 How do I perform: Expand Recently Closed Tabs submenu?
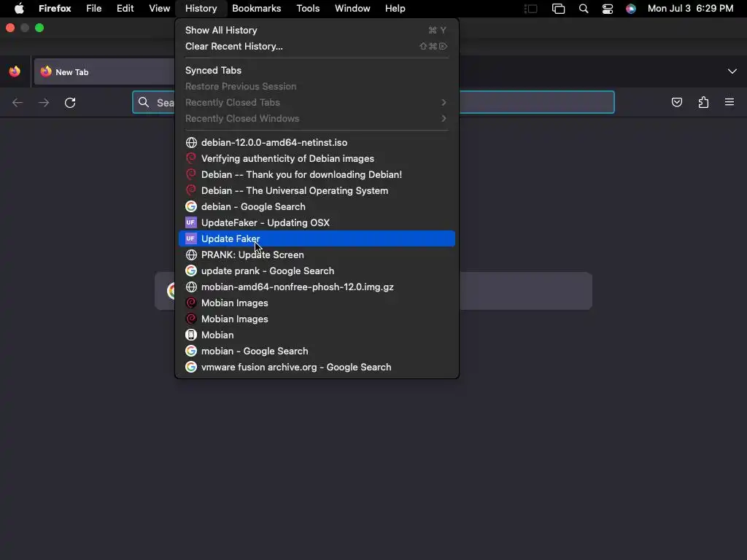pyautogui.click(x=317, y=102)
